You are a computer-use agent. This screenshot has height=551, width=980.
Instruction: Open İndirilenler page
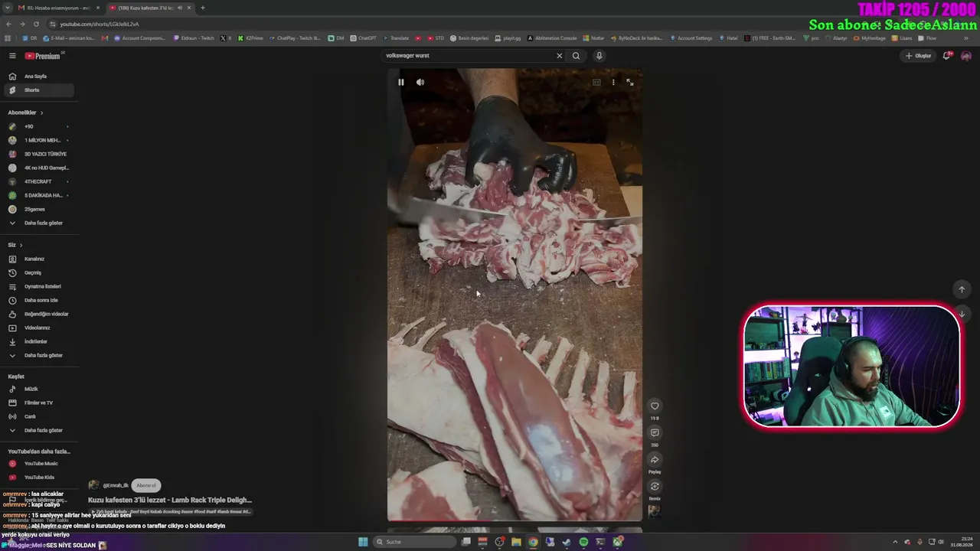[38, 341]
